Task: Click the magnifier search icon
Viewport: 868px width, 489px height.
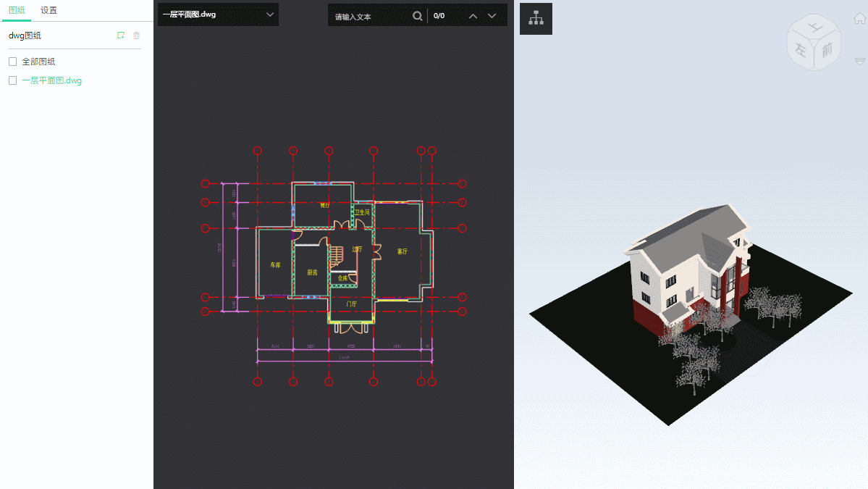Action: click(418, 16)
